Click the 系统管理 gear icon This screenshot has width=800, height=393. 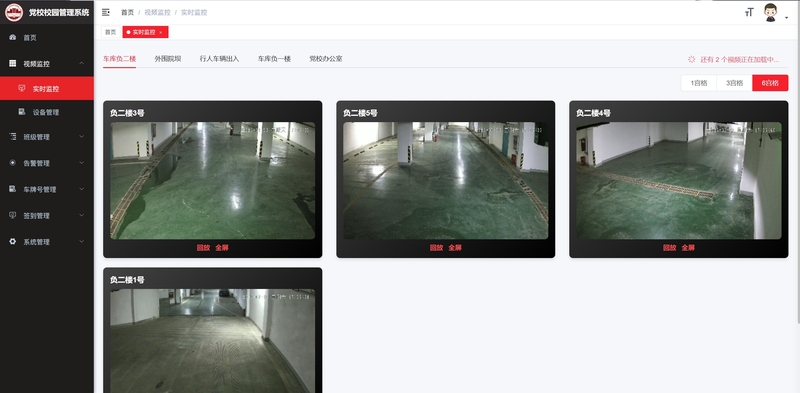(x=13, y=241)
